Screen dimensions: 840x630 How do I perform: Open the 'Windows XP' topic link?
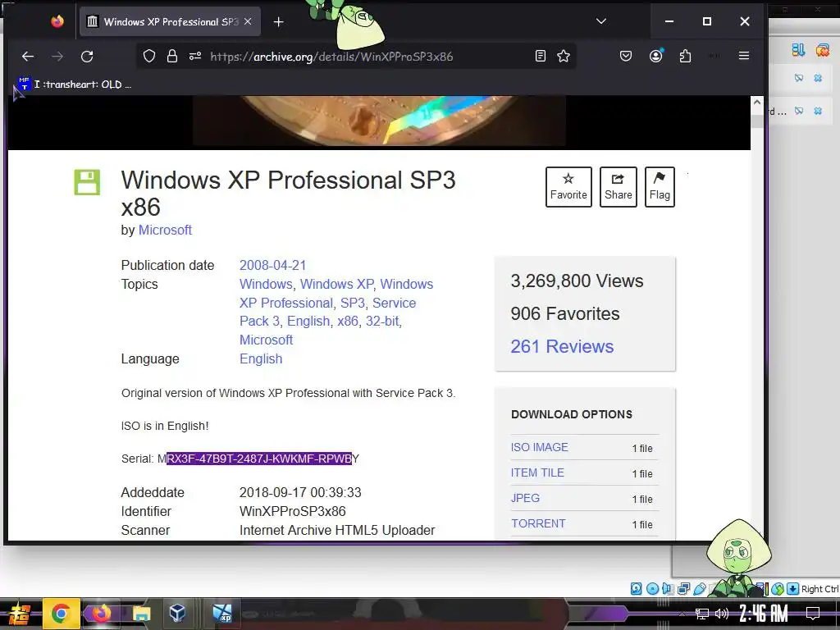pos(336,284)
